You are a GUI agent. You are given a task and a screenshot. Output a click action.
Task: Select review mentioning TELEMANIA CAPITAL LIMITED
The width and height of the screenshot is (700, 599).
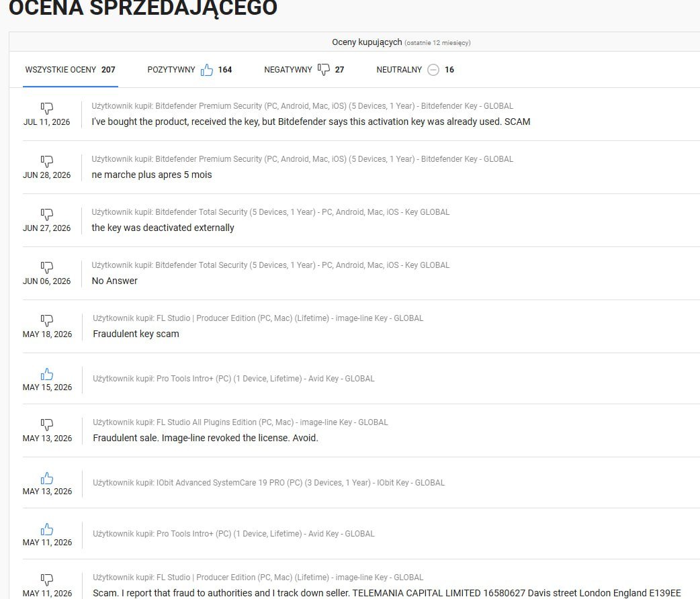[386, 593]
